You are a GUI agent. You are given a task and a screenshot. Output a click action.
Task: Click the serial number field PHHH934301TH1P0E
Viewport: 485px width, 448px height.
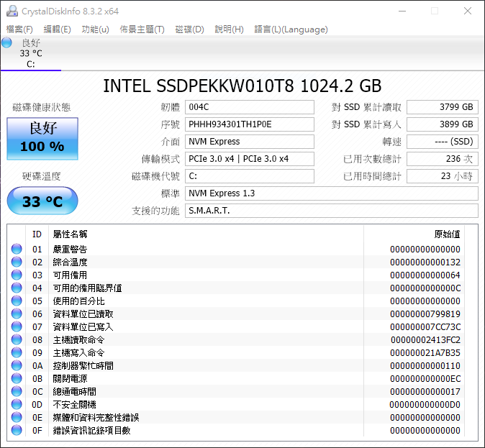(x=250, y=124)
